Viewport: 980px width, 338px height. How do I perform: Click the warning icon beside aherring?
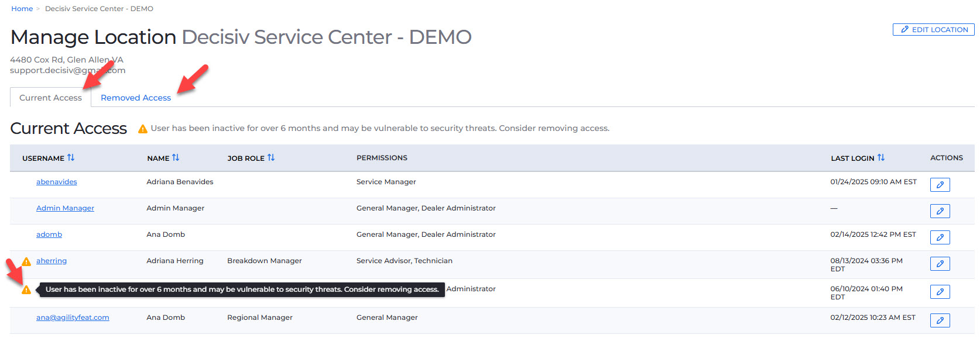[x=26, y=261]
